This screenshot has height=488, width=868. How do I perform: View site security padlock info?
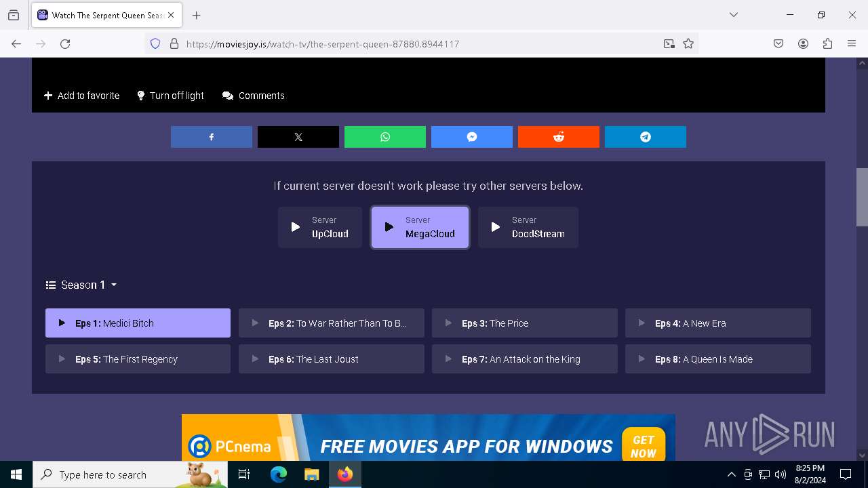(x=174, y=43)
